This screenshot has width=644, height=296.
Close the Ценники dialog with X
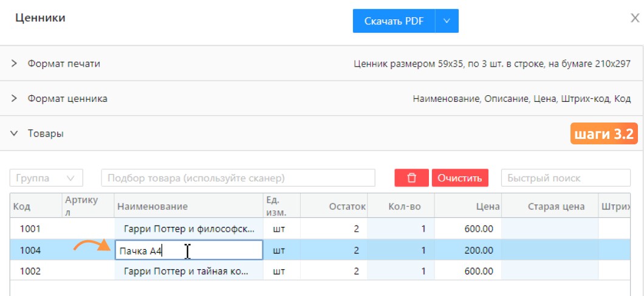[635, 18]
